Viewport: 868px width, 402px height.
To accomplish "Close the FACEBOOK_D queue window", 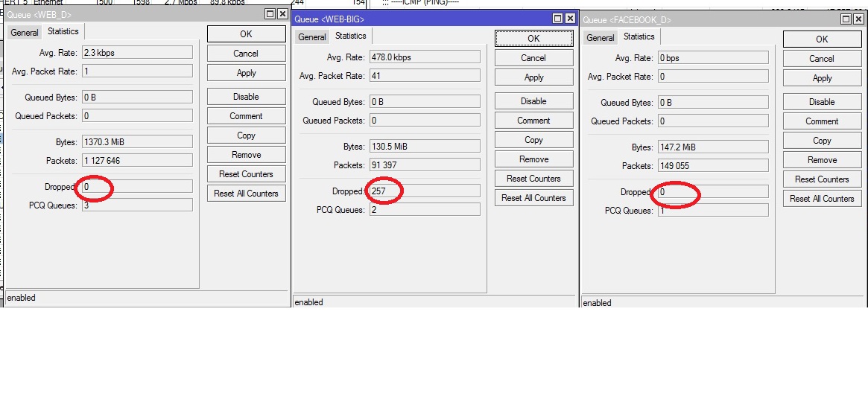I will [x=858, y=19].
